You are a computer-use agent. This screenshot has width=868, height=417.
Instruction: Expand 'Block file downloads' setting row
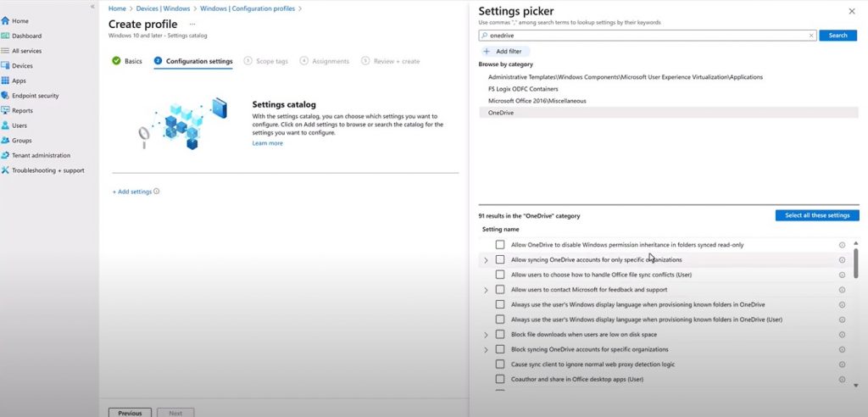coord(486,335)
